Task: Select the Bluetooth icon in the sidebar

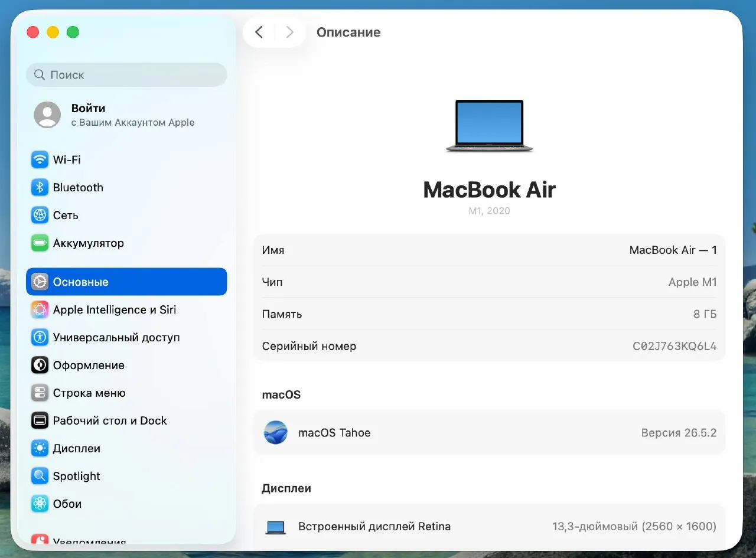Action: pos(40,187)
